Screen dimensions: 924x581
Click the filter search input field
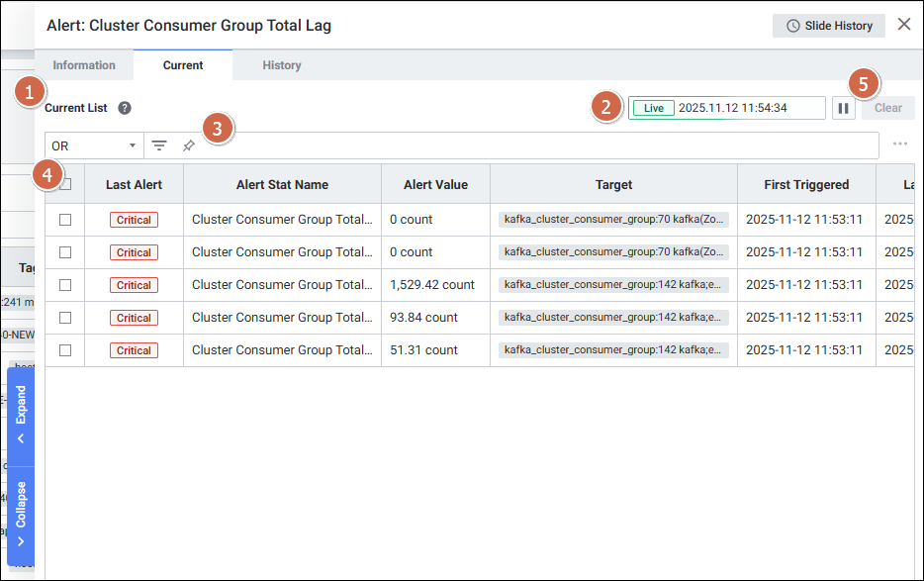534,145
